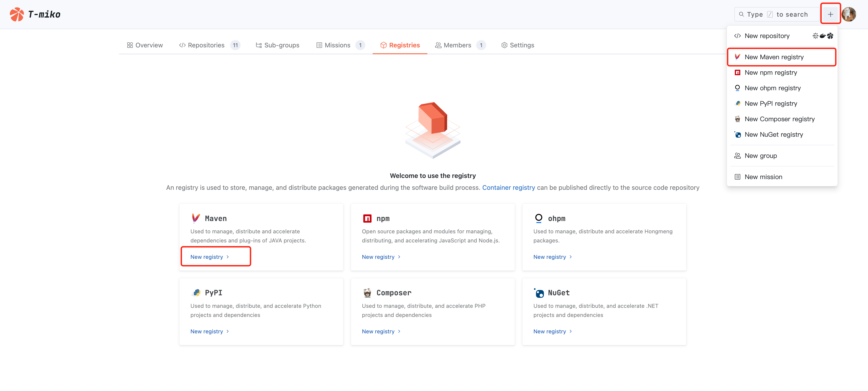Click the npm logo icon in card

pyautogui.click(x=367, y=219)
